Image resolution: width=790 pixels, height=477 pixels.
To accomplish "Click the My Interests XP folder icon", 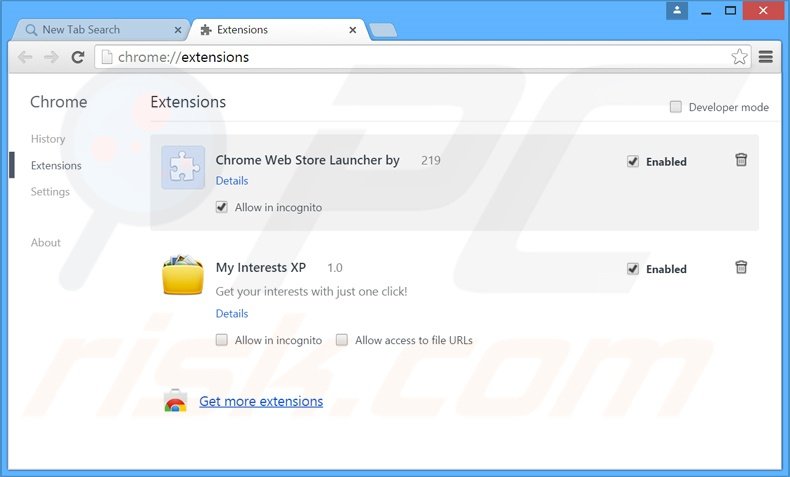I will click(183, 275).
